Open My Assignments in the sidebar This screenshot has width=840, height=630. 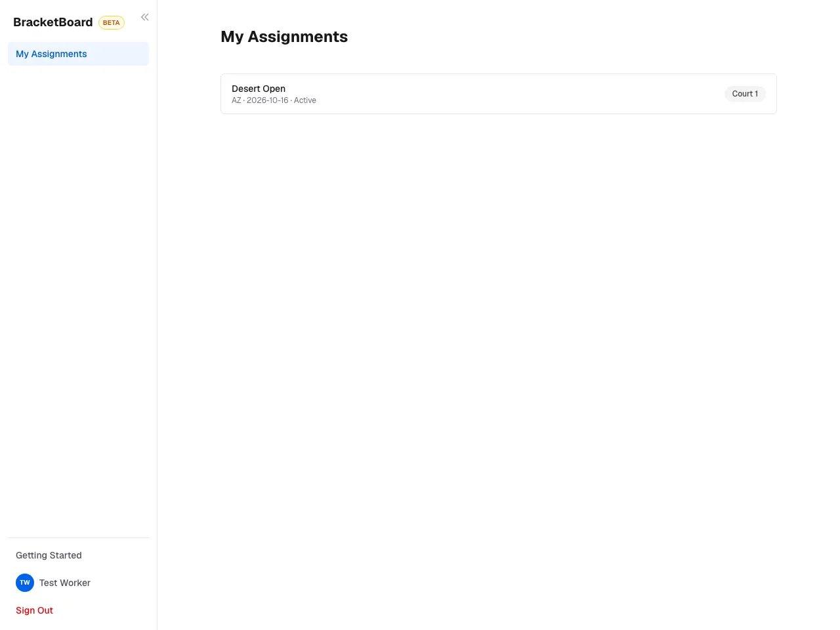(x=78, y=54)
